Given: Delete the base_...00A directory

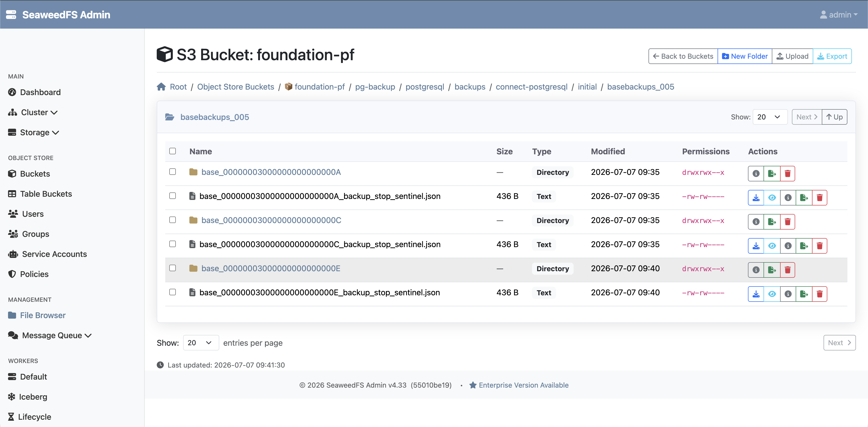Looking at the screenshot, I should 787,173.
